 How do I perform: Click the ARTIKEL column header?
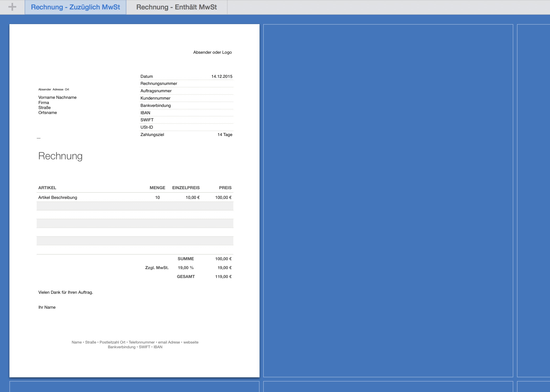[47, 188]
